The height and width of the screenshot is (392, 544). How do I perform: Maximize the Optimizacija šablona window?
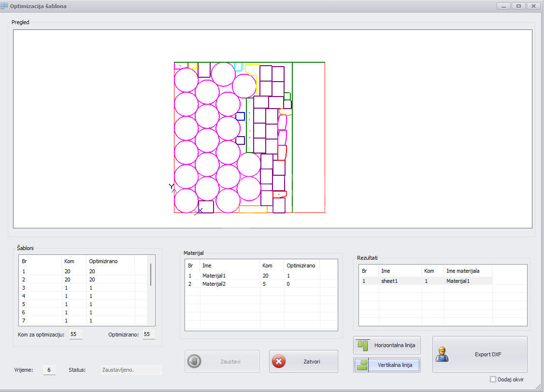[519, 6]
